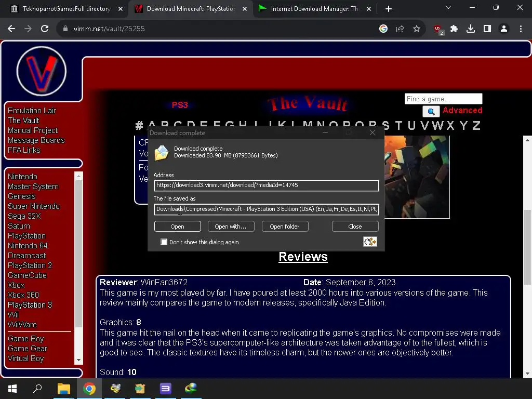The width and height of the screenshot is (532, 399).
Task: Browse Vault games starting with T
Action: click(398, 125)
